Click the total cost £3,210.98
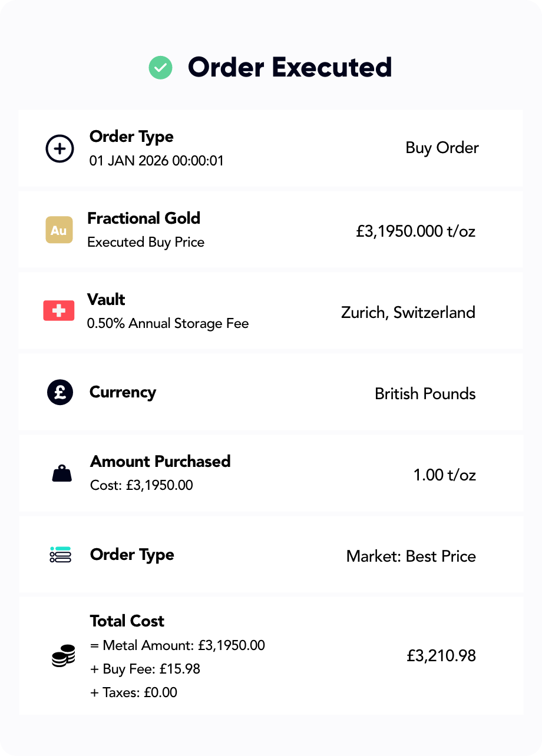542x756 pixels. [x=441, y=656]
